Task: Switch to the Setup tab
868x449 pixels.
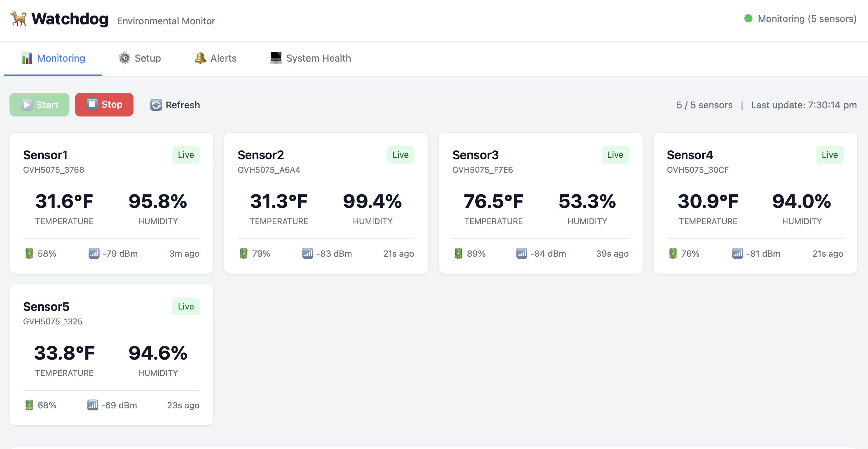Action: point(140,58)
